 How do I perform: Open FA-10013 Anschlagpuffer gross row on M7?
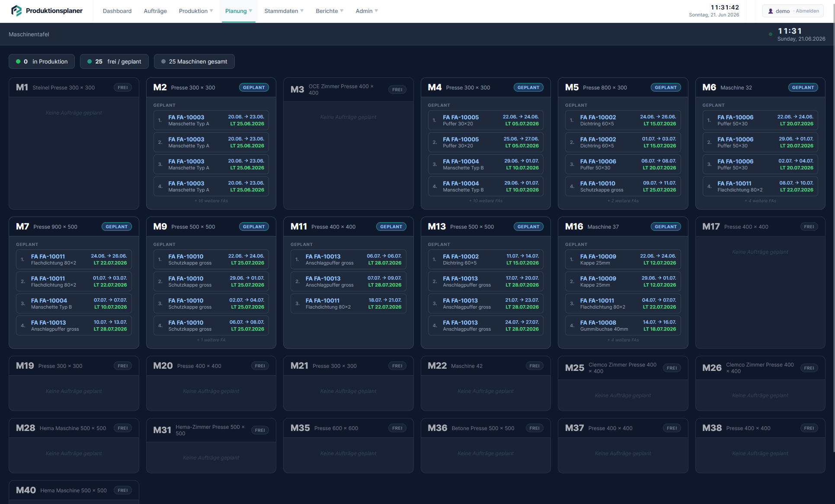coord(74,325)
